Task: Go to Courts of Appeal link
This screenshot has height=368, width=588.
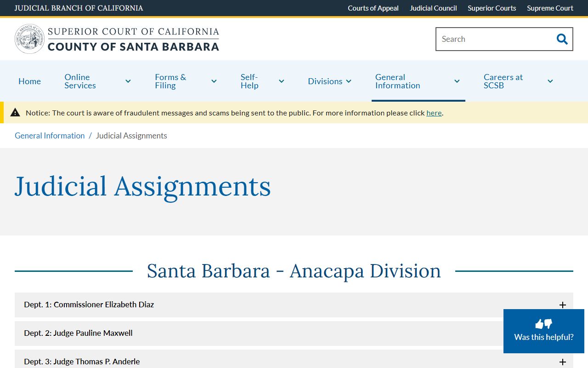Action: coord(373,8)
